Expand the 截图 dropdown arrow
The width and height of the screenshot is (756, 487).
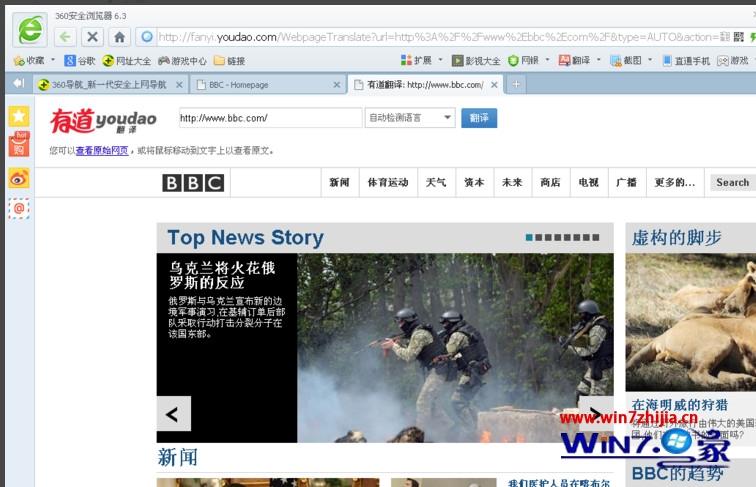coord(650,60)
